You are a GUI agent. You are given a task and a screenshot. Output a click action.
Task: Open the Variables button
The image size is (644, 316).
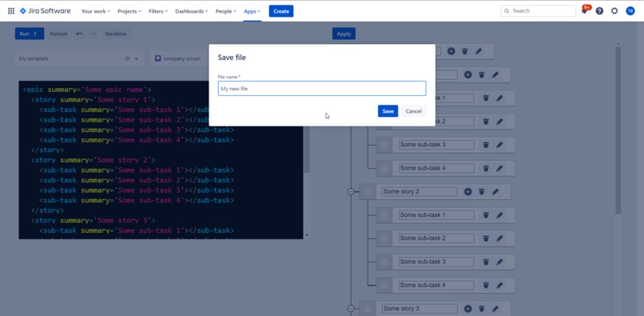(x=116, y=34)
